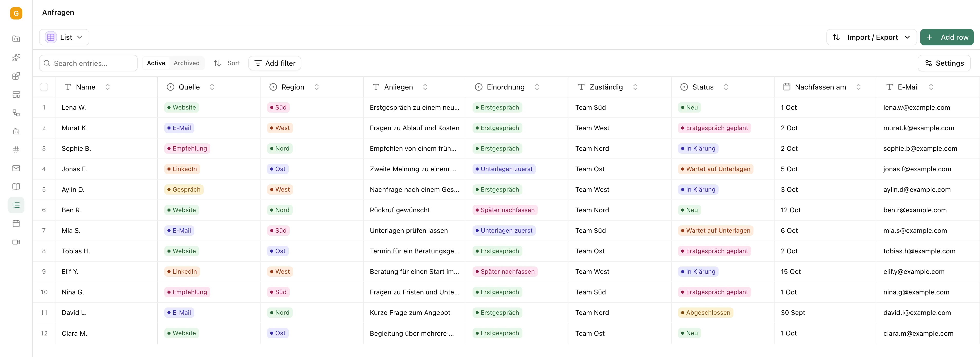The width and height of the screenshot is (980, 357).
Task: Open the book docs sidebar icon
Action: (16, 186)
